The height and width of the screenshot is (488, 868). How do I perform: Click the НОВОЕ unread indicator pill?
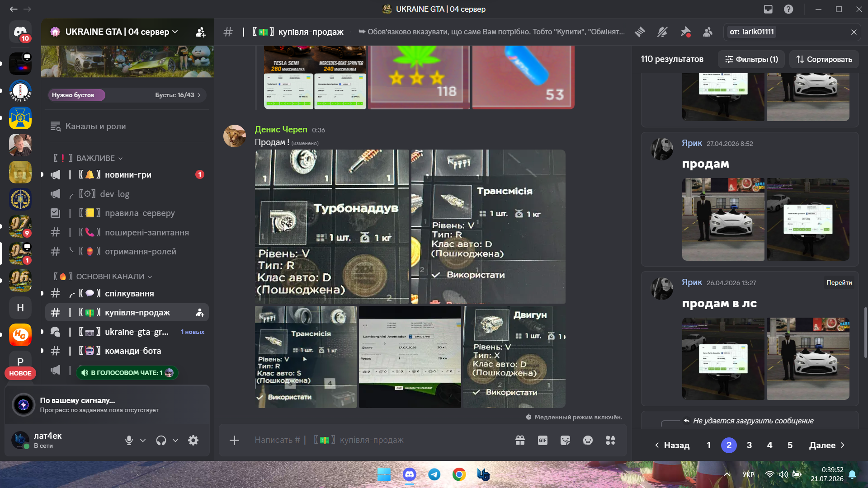coord(20,373)
